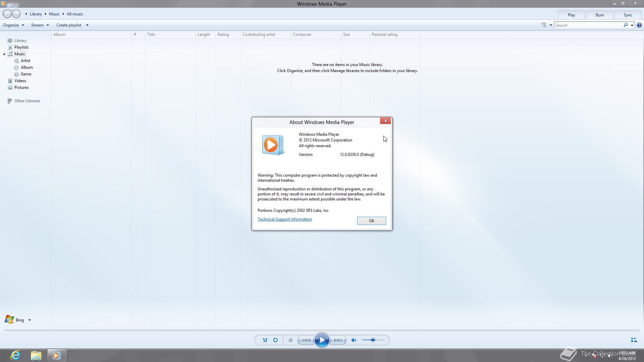The image size is (644, 362).
Task: Open the Organize menu
Action: click(x=14, y=25)
